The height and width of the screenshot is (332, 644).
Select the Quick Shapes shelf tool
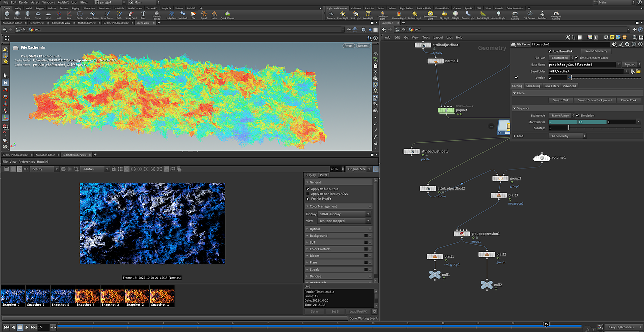[227, 15]
